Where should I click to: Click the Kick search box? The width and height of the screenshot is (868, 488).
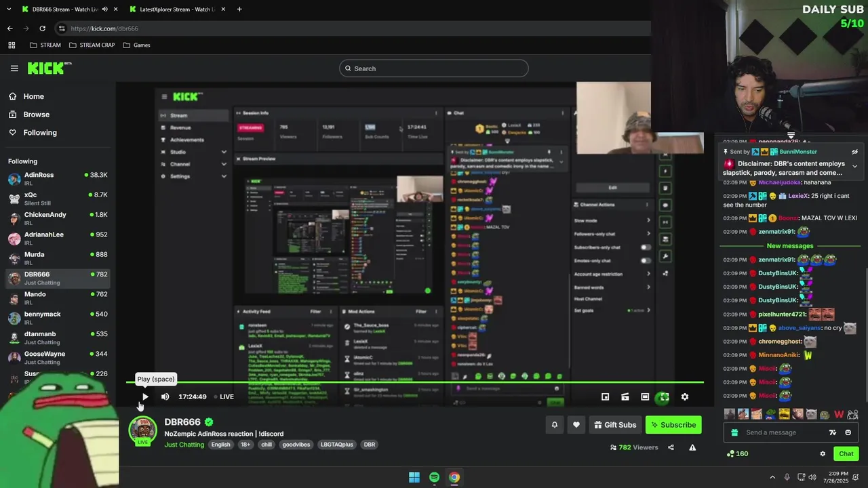(x=434, y=68)
